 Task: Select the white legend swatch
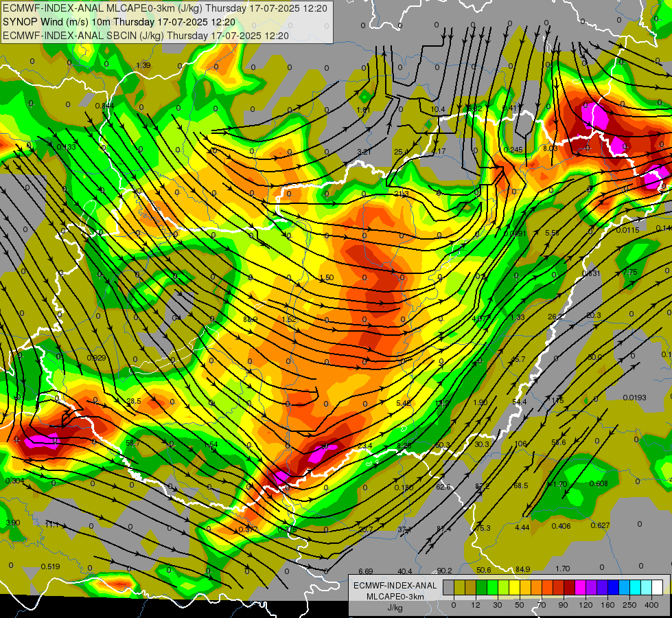click(x=657, y=587)
